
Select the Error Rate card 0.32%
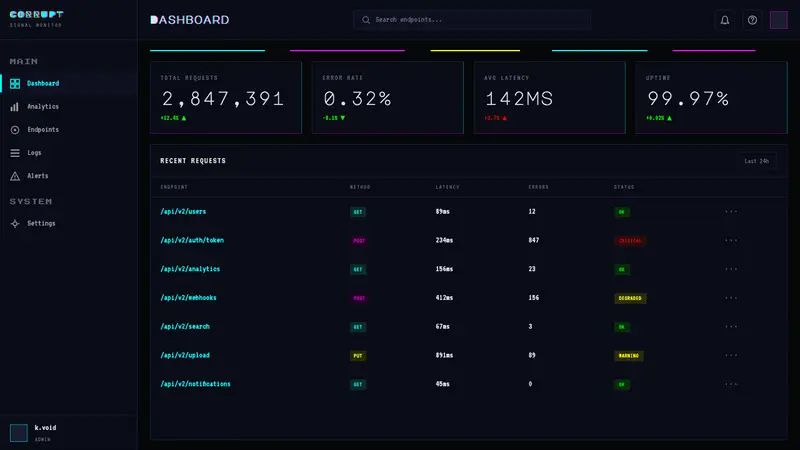(388, 97)
